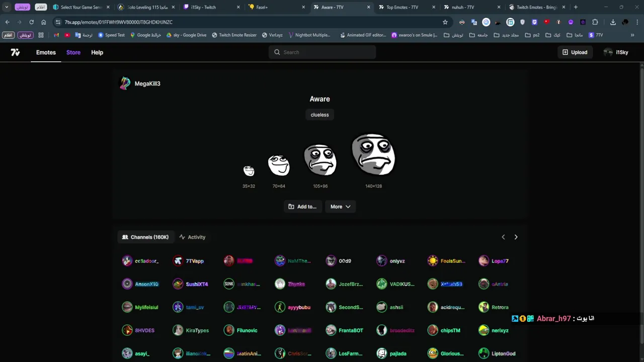Open the ayyybubu channel

pos(293,307)
